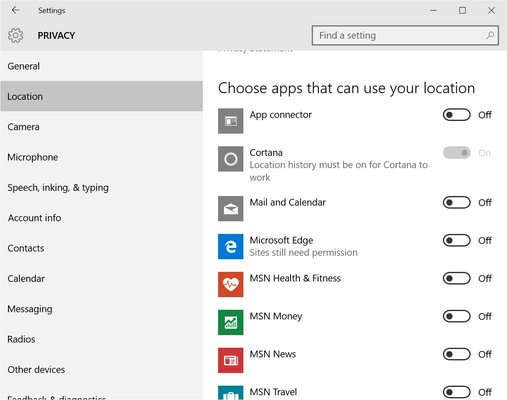Image resolution: width=507 pixels, height=400 pixels.
Task: Toggle location for App connector
Action: (x=456, y=115)
